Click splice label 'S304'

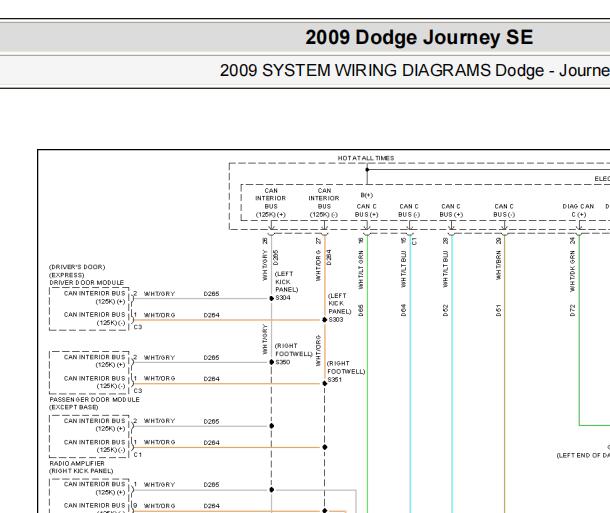(283, 298)
